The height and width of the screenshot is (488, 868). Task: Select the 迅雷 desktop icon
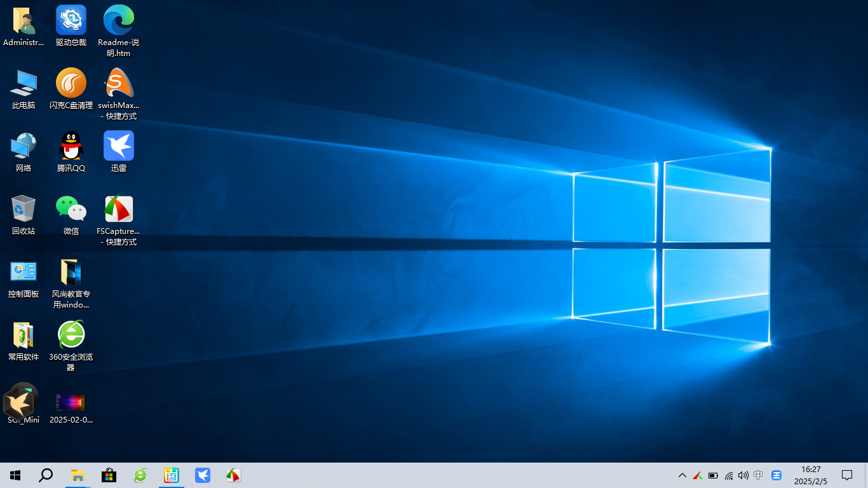119,152
